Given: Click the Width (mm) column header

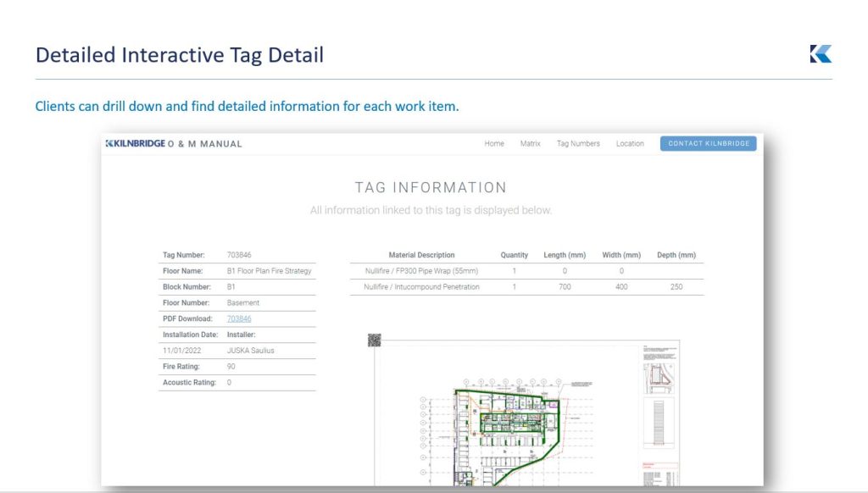Looking at the screenshot, I should click(621, 255).
